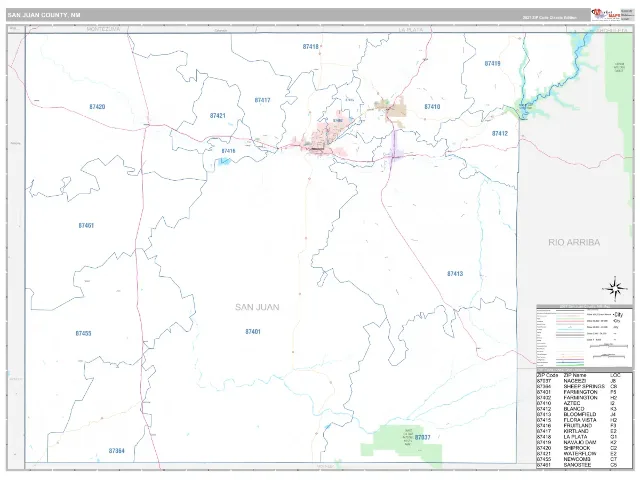Select NEWCOMB in the ZIP index table
Screen dimensions: 640x480
577,459
